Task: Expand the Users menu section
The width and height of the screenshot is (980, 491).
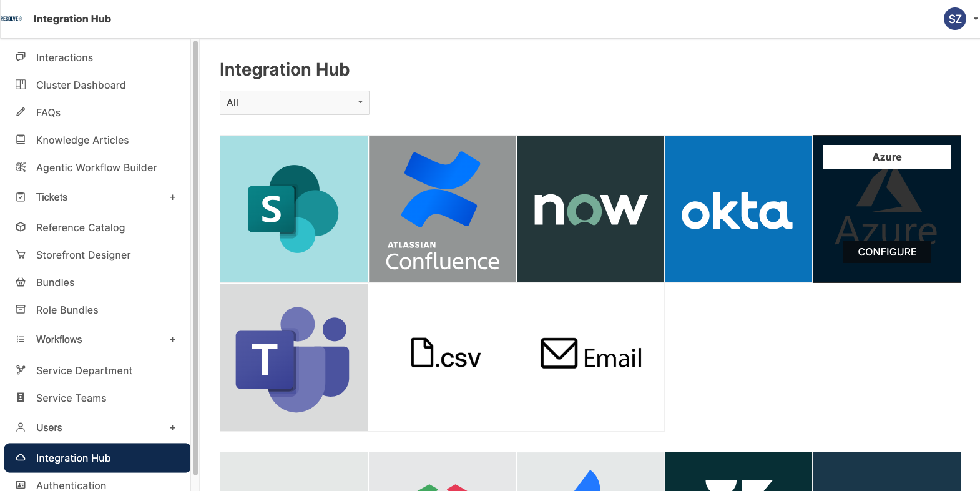Action: tap(172, 428)
